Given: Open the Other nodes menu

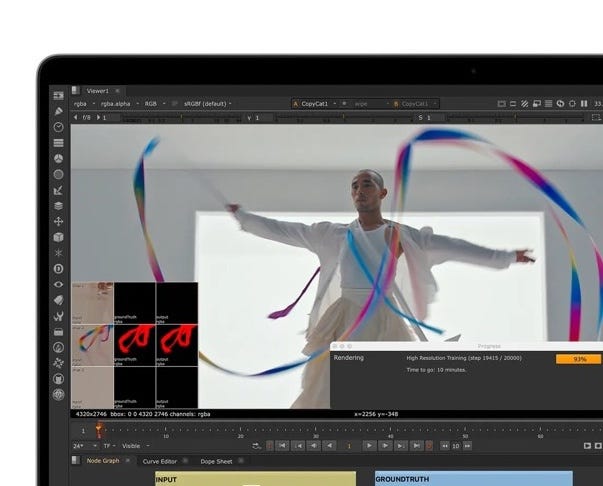Looking at the screenshot, I should click(58, 332).
